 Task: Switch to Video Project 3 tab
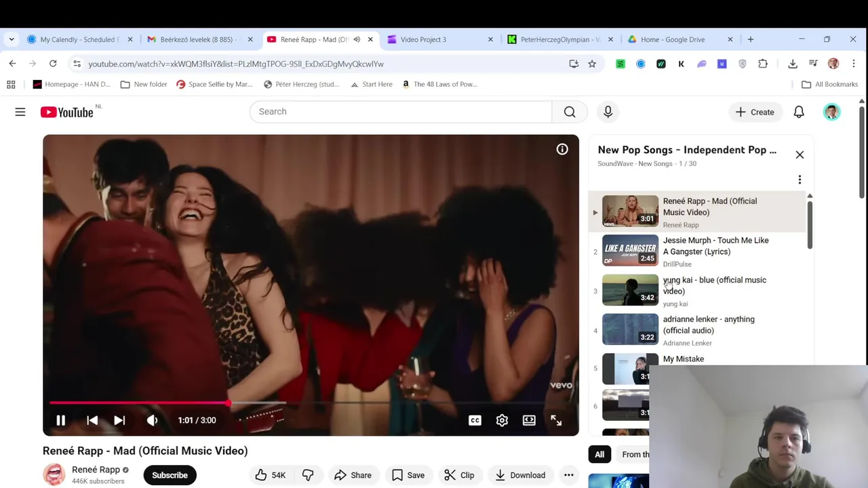[441, 39]
